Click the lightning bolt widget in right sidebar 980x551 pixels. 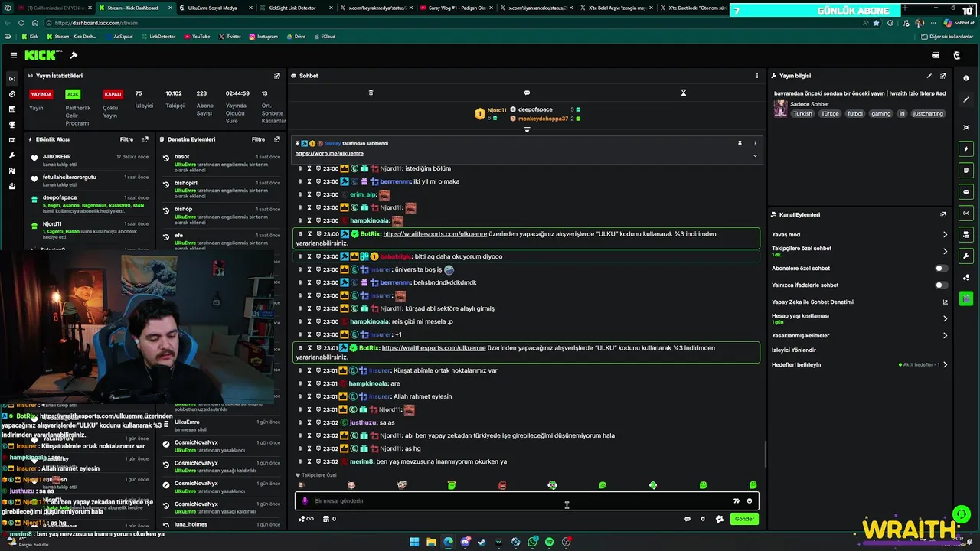coord(966,148)
